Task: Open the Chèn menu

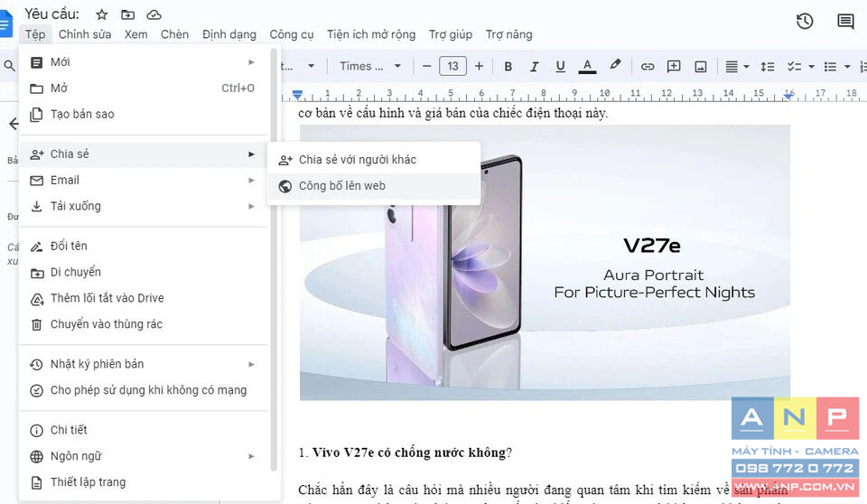Action: 174,34
